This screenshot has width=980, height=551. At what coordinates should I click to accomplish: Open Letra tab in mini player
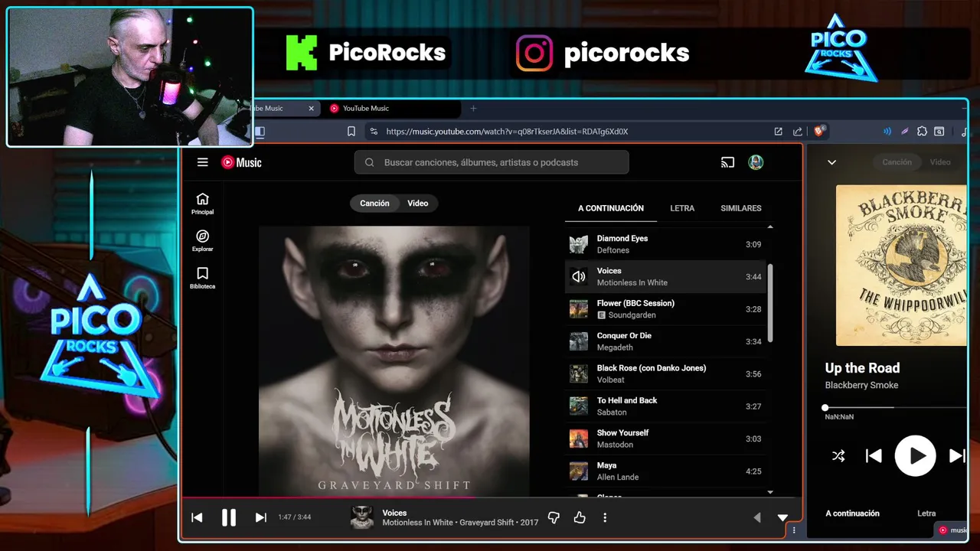[x=926, y=514]
